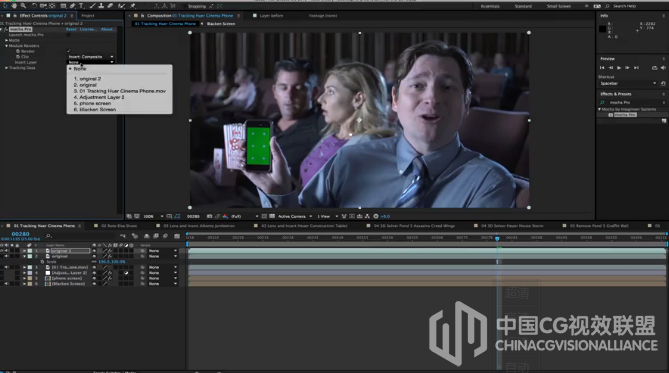Mute audio of the original layer
This screenshot has width=669, height=373.
pos(6,256)
